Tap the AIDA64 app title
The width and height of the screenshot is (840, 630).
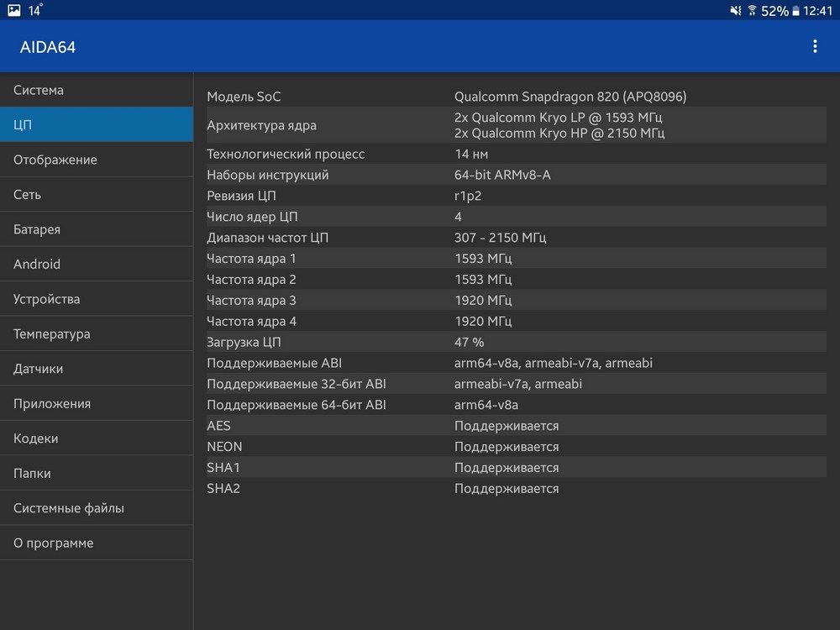[x=48, y=47]
